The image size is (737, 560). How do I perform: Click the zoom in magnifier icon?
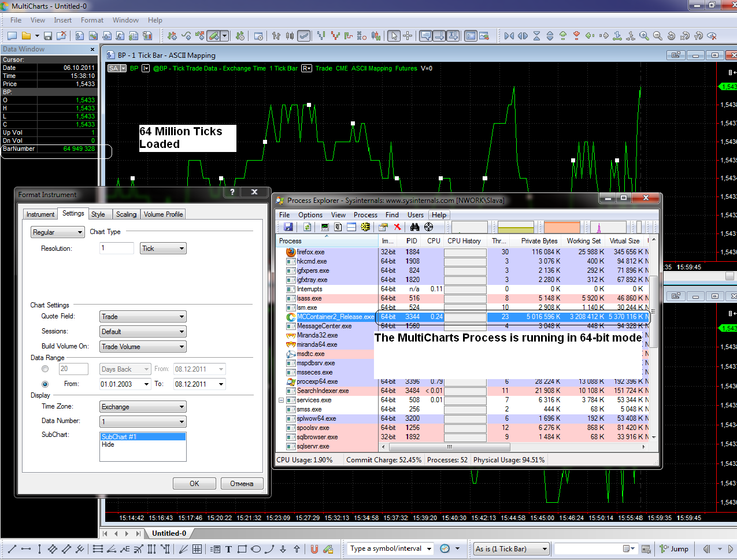(644, 36)
